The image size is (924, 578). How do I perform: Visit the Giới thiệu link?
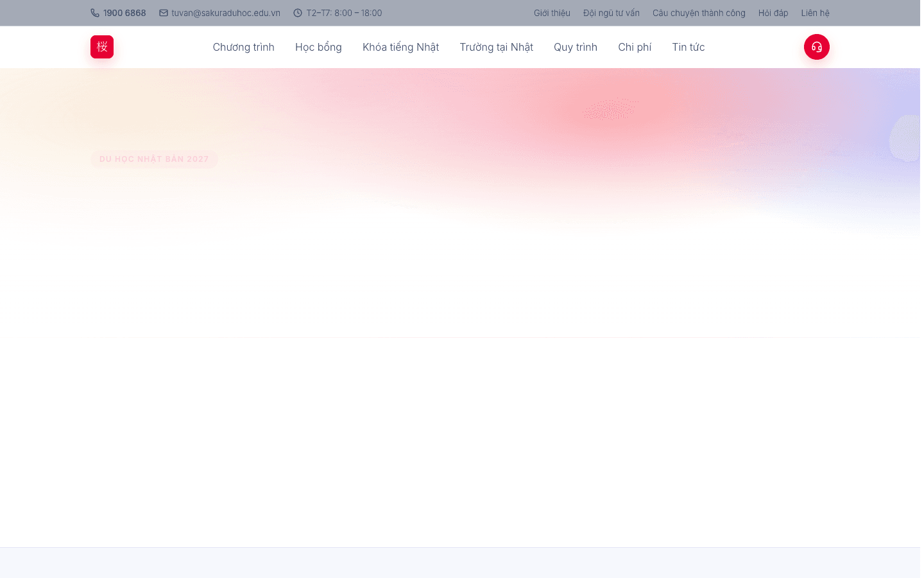click(552, 13)
